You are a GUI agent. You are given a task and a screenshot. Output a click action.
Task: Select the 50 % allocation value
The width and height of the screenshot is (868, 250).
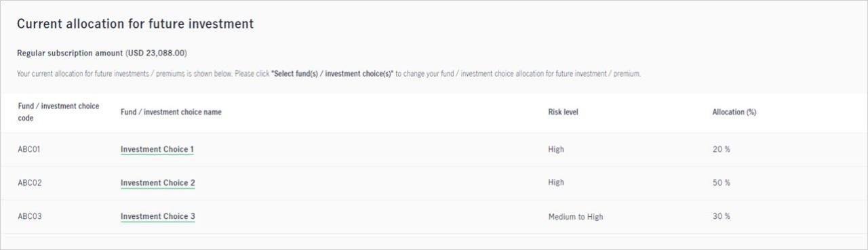(x=722, y=183)
